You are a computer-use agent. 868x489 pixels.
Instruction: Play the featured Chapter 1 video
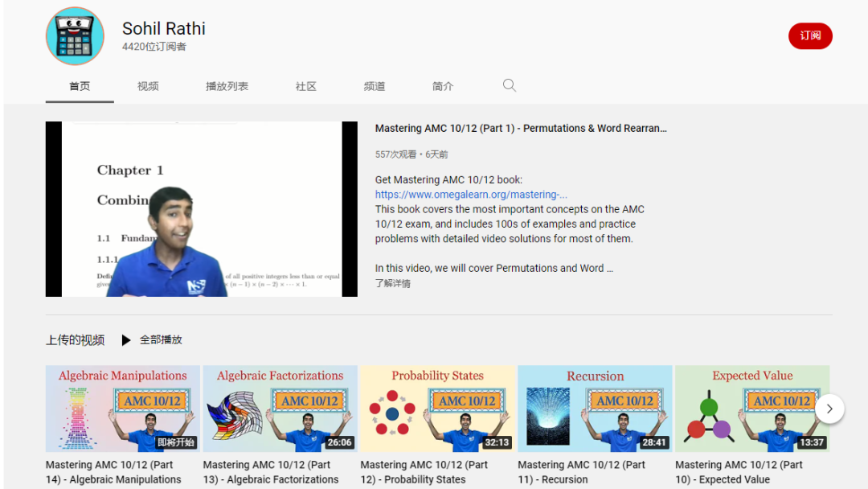[x=202, y=209]
